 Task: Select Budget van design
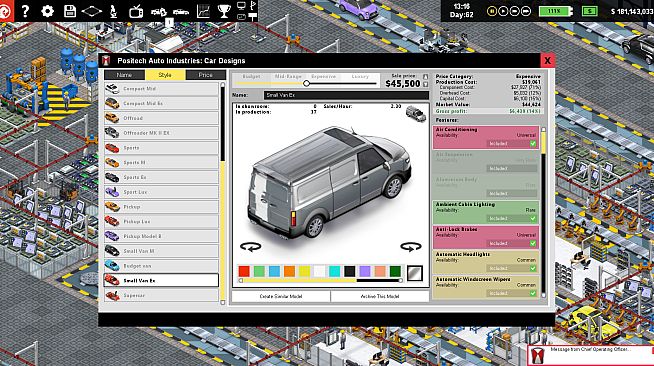click(161, 266)
